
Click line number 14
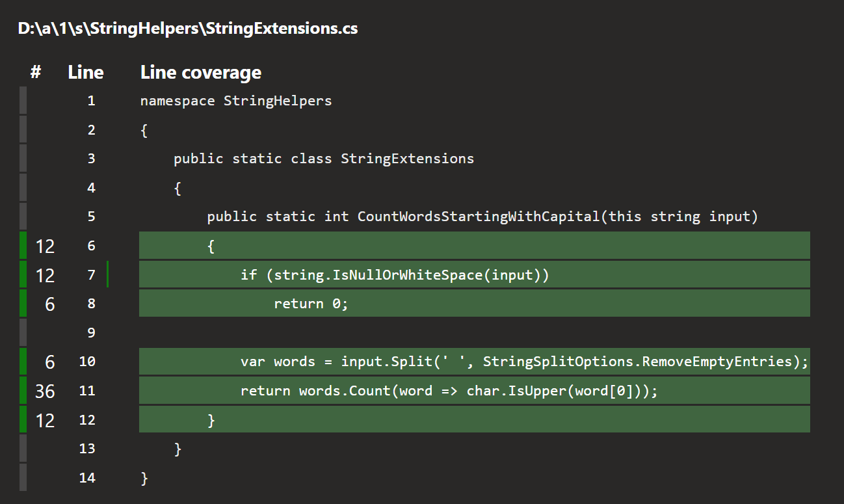pyautogui.click(x=87, y=478)
